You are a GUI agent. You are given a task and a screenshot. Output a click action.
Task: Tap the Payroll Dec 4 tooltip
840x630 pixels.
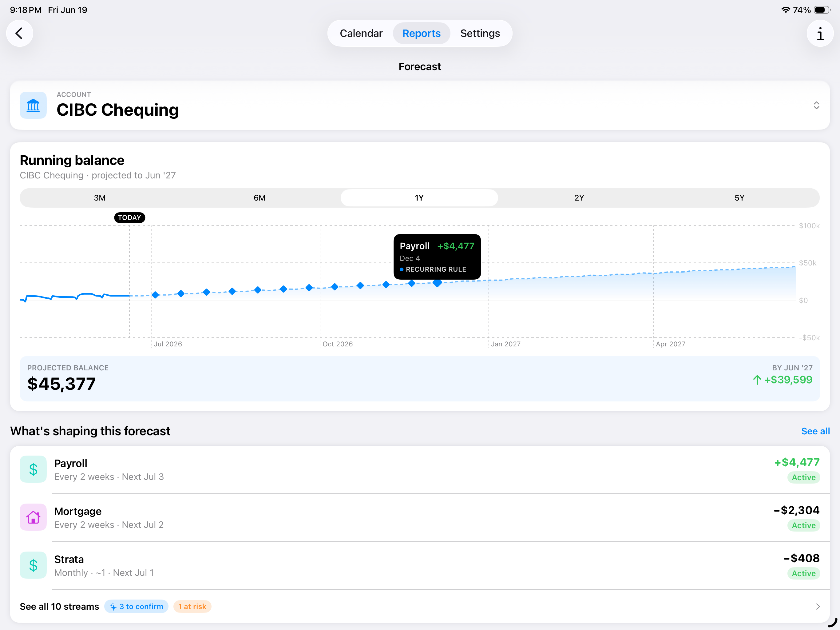coord(437,257)
